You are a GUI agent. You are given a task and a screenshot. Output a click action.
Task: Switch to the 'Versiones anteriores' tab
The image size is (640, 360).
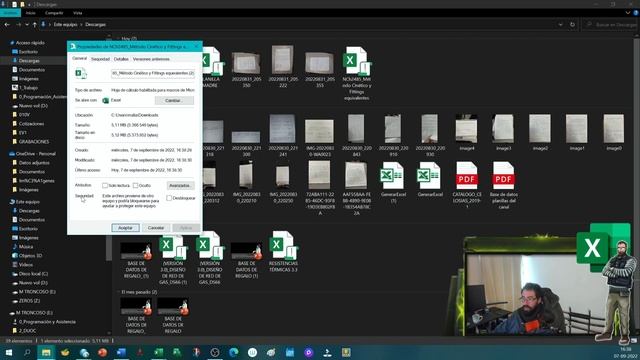point(151,59)
